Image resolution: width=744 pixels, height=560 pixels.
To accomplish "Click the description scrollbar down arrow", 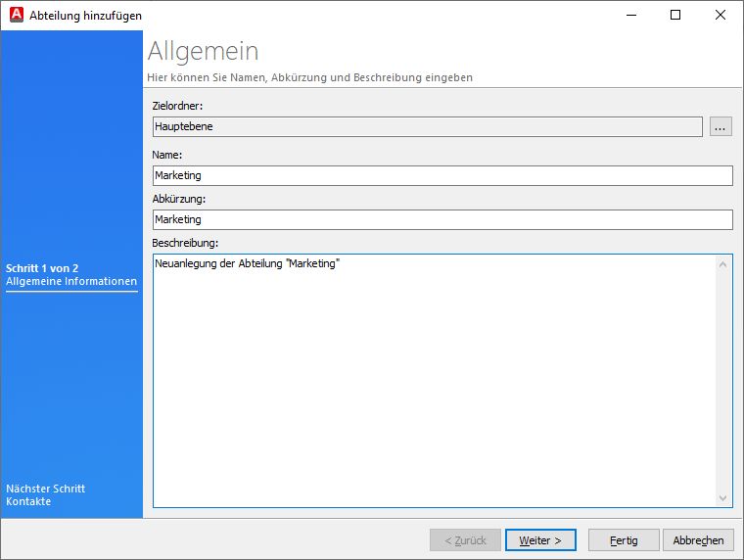I will coord(723,498).
